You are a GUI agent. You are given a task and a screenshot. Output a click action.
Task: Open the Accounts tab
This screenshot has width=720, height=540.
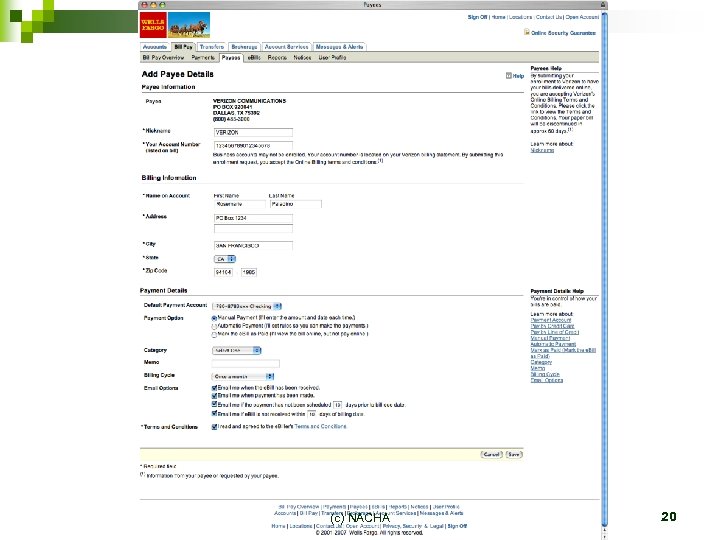point(155,47)
